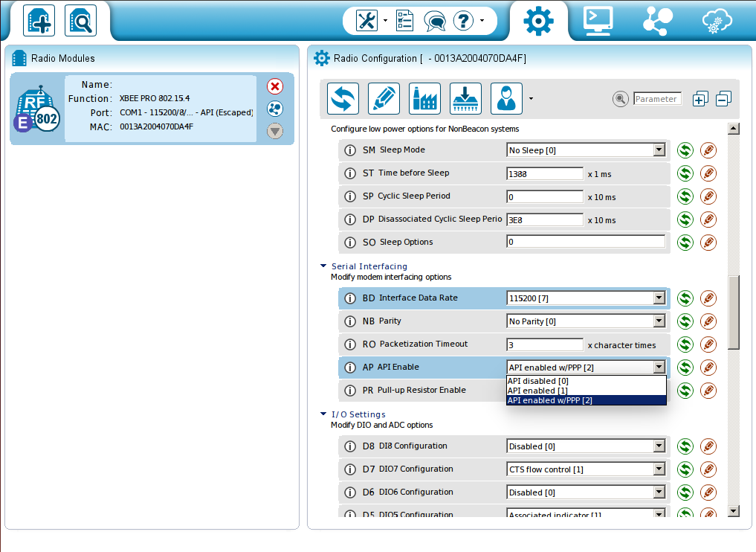Show info for D6 DIO6 Configuration
This screenshot has height=552, width=756.
click(350, 492)
